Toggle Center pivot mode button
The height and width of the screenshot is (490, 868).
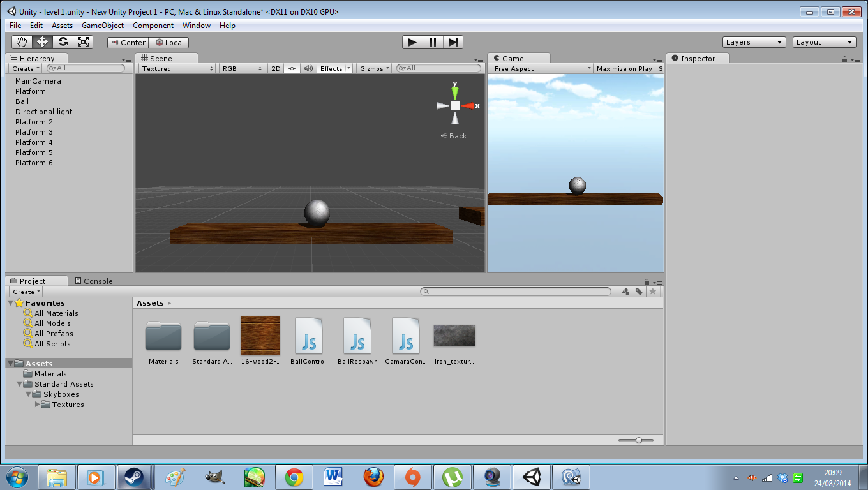(x=128, y=43)
